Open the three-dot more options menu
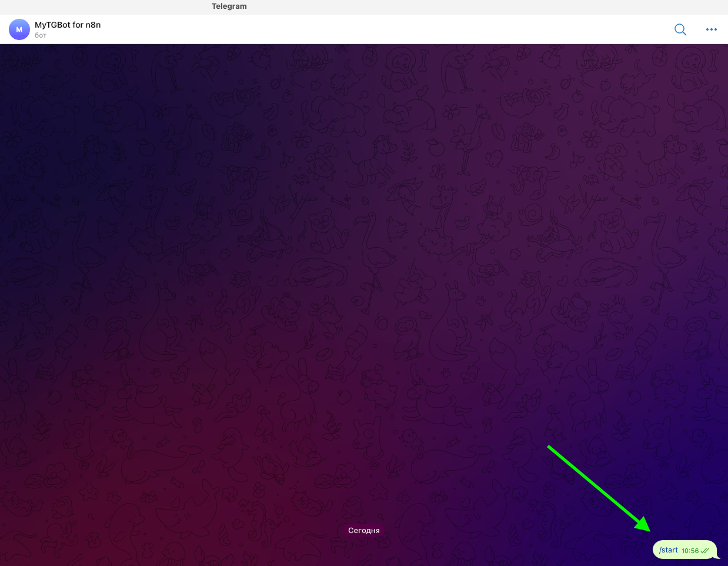Image resolution: width=728 pixels, height=566 pixels. (x=711, y=29)
